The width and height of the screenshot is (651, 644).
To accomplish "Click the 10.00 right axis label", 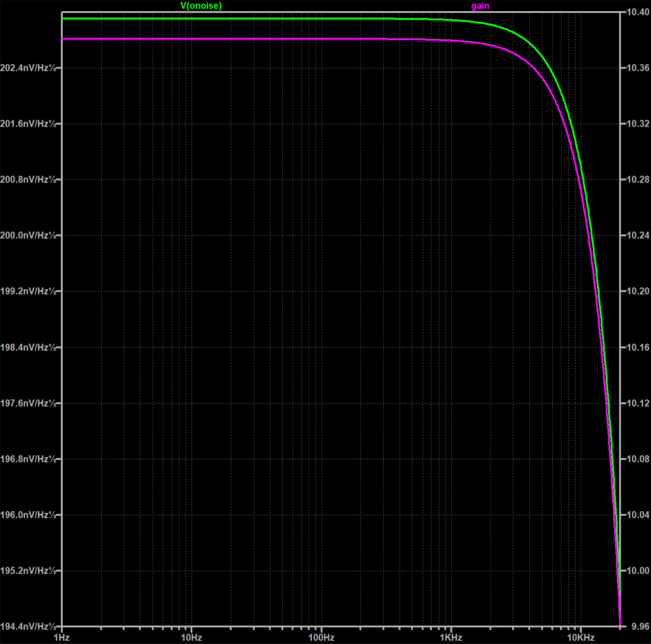I will [x=636, y=571].
